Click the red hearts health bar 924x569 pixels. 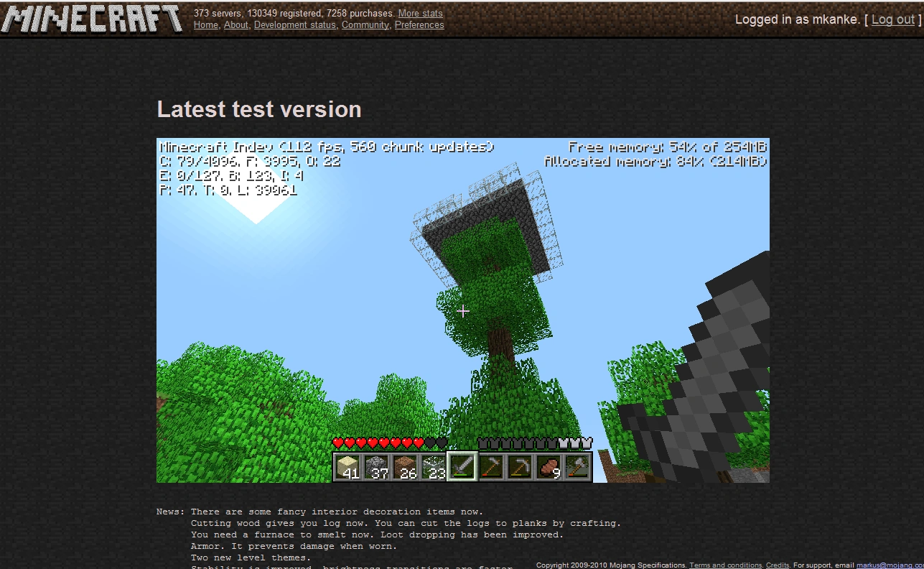click(x=390, y=443)
